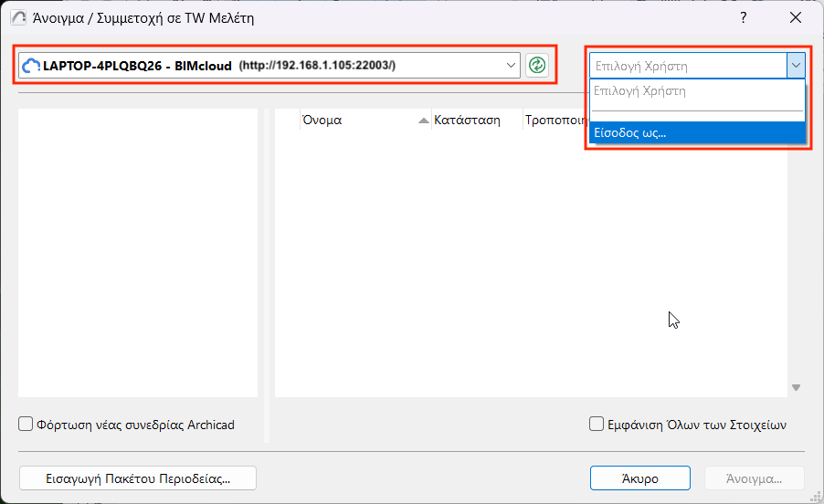Click the Archicad icon in title bar
Image resolution: width=824 pixels, height=504 pixels.
click(17, 17)
